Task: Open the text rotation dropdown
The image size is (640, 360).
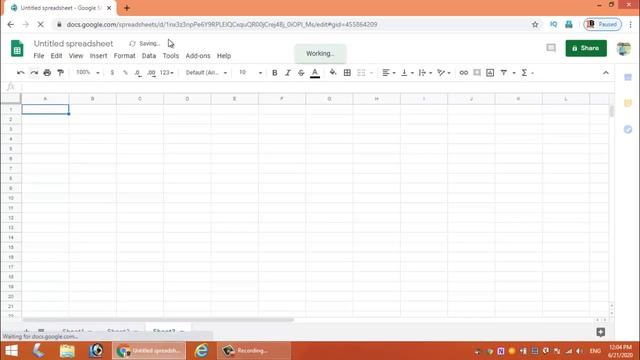Action: pyautogui.click(x=443, y=73)
